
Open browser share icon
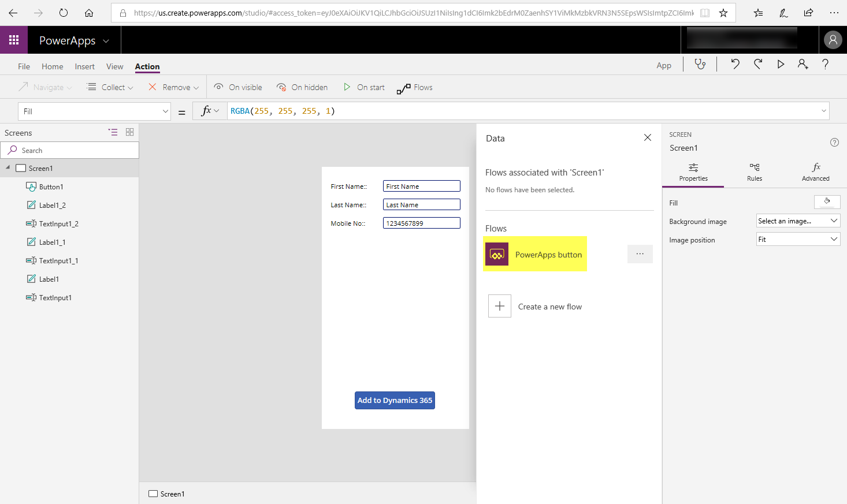(x=808, y=13)
